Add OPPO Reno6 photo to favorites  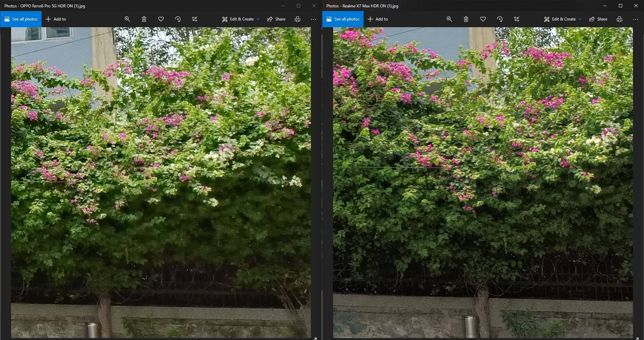(x=161, y=19)
